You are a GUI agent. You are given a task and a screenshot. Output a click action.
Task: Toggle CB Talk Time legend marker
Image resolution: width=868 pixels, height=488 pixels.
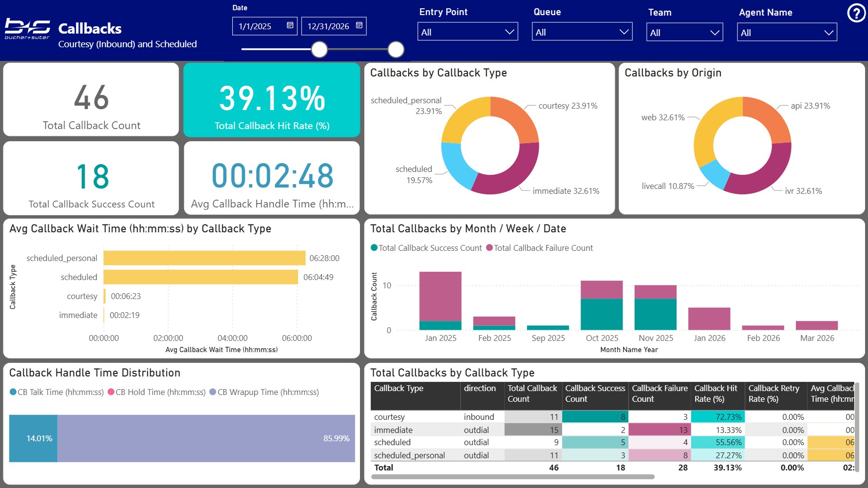pos(13,392)
